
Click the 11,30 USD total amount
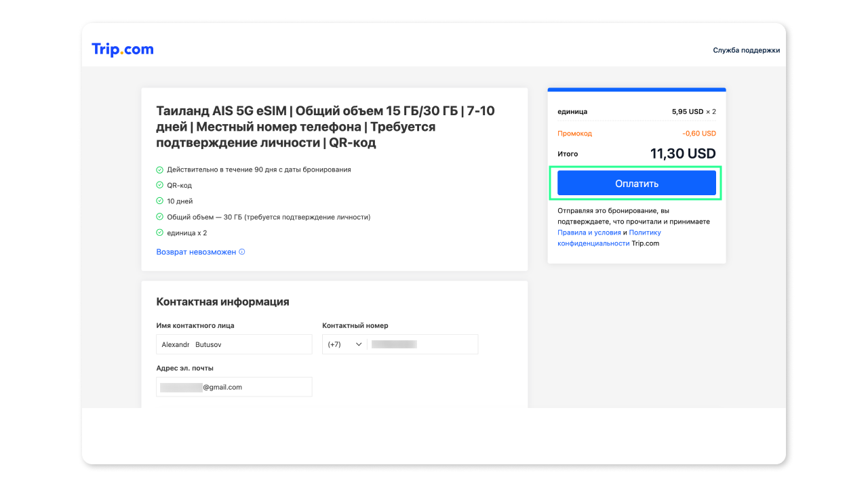point(683,154)
